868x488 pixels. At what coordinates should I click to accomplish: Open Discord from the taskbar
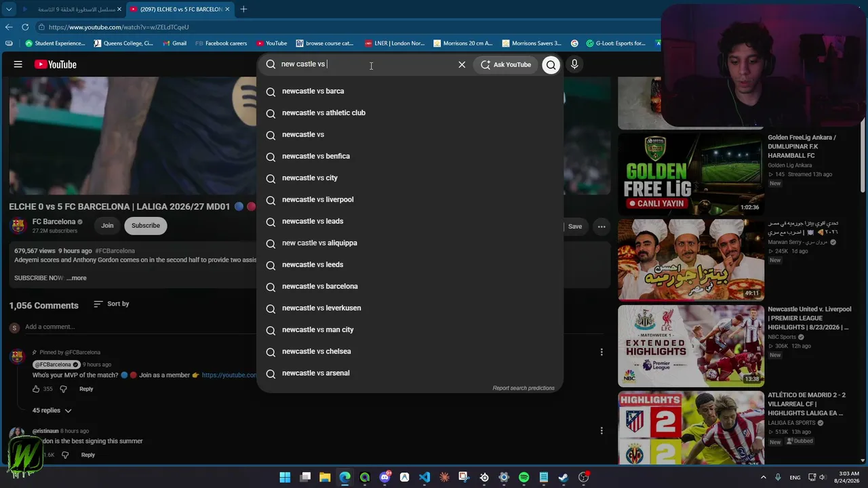[x=385, y=478]
